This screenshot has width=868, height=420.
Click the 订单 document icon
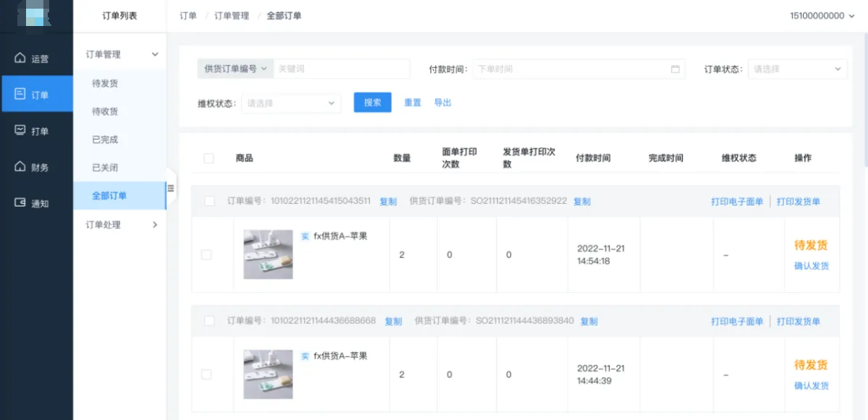pyautogui.click(x=20, y=94)
